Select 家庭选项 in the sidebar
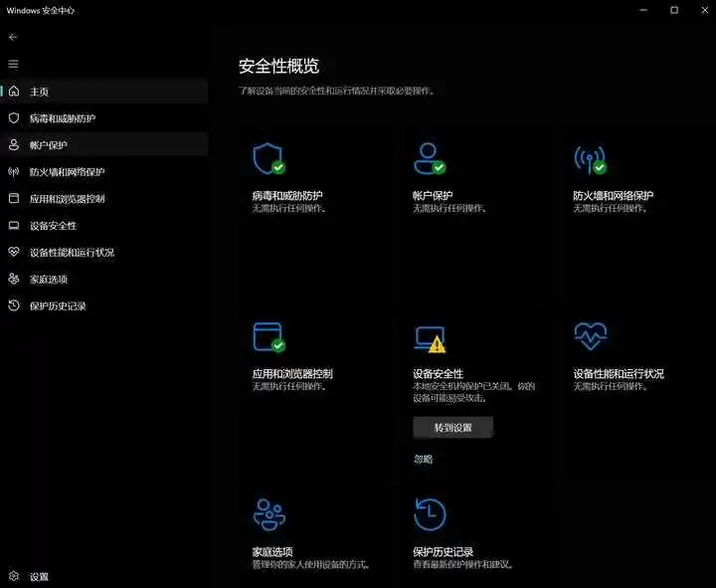This screenshot has width=716, height=588. click(104, 279)
